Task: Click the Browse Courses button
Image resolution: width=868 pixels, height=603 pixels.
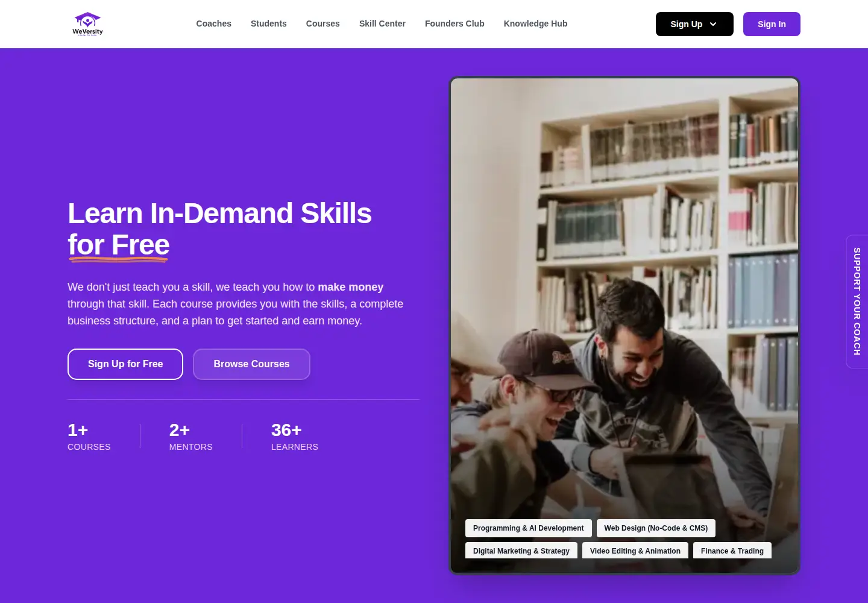Action: pos(251,364)
